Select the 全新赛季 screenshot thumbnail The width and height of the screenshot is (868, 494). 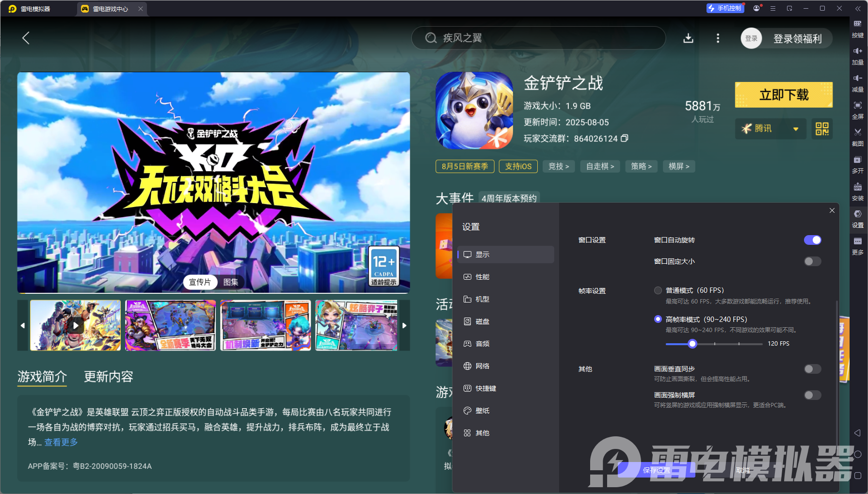(x=170, y=325)
